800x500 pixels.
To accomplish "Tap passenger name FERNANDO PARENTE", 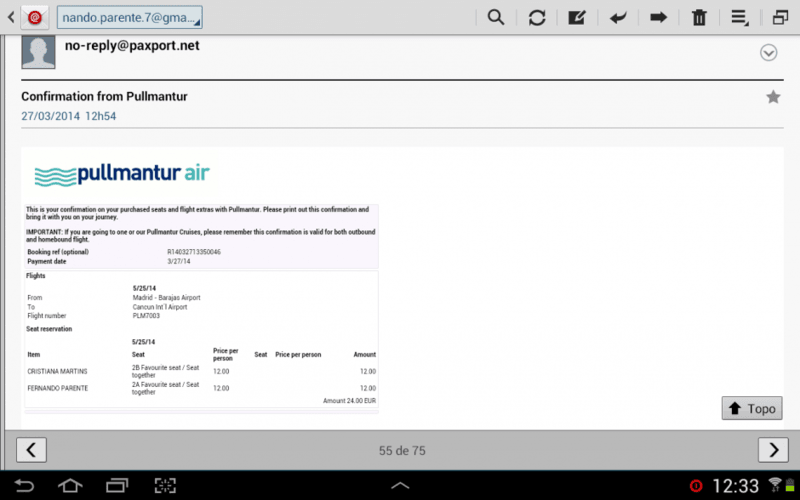I will (58, 388).
